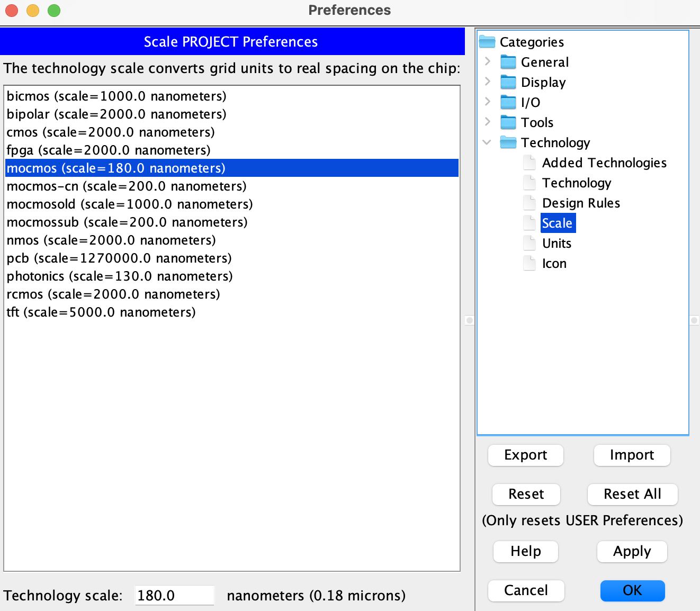Open the Icon preferences item

(x=554, y=264)
